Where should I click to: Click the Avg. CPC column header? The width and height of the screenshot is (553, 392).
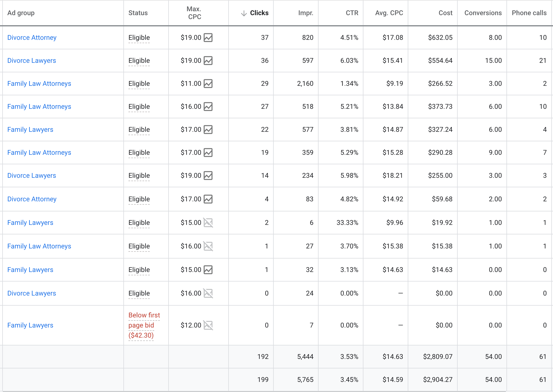tap(389, 13)
